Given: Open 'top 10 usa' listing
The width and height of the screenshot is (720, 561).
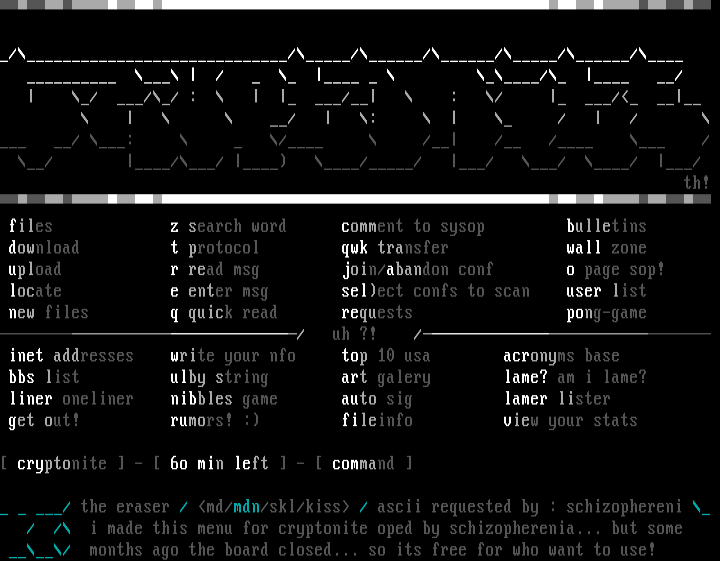Looking at the screenshot, I should [385, 356].
